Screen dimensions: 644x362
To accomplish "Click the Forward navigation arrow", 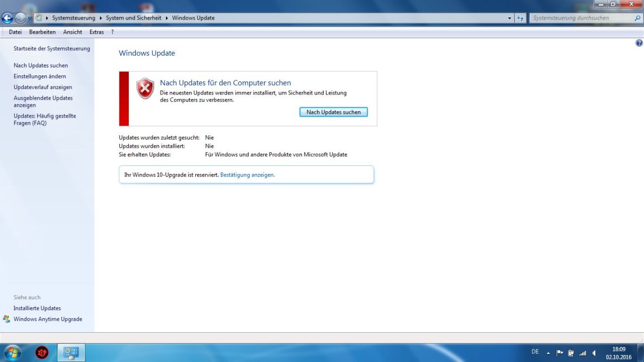I will pos(20,19).
